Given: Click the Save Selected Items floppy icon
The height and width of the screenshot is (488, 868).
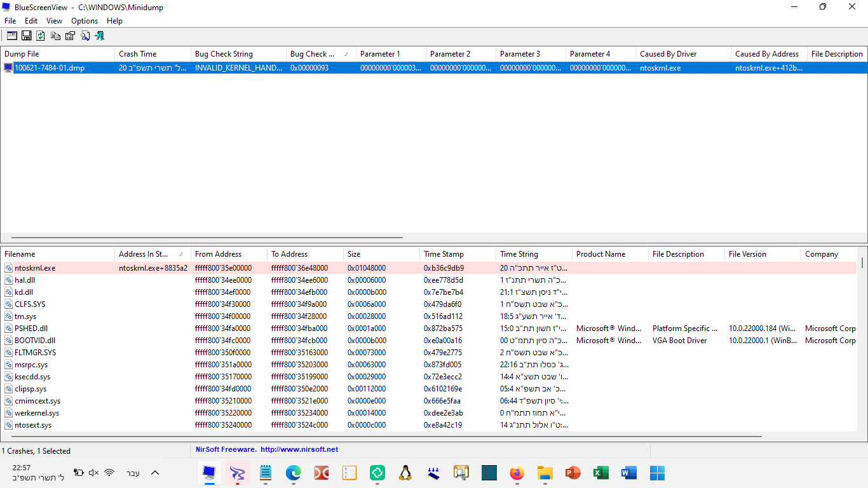Looking at the screenshot, I should coord(26,36).
